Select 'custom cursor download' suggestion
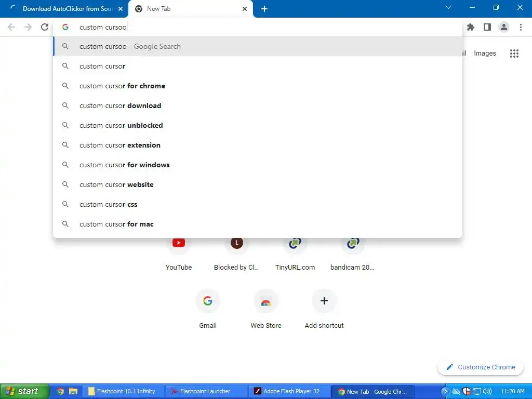 [258, 105]
